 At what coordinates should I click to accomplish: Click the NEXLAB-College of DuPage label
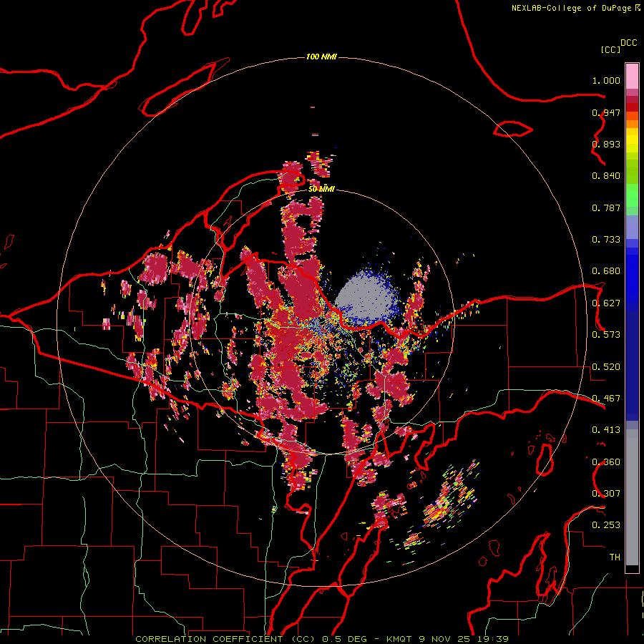[571, 8]
